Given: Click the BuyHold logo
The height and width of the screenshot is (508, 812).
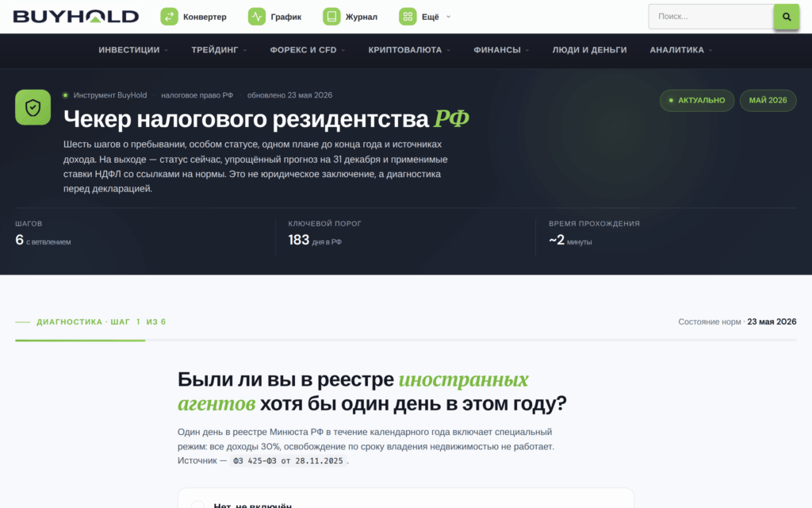Looking at the screenshot, I should 76,17.
